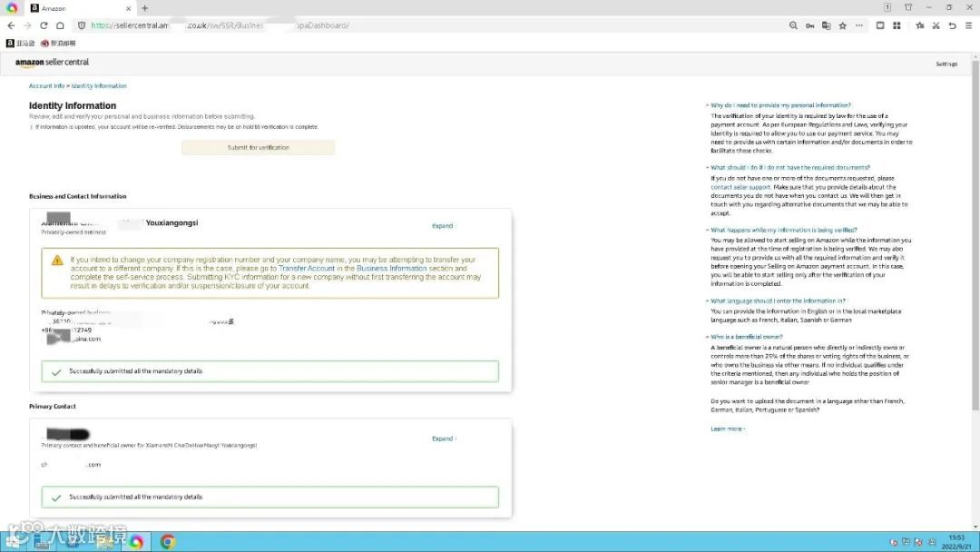Click the zoom magnifier icon in address bar
The width and height of the screenshot is (980, 552).
tap(793, 25)
